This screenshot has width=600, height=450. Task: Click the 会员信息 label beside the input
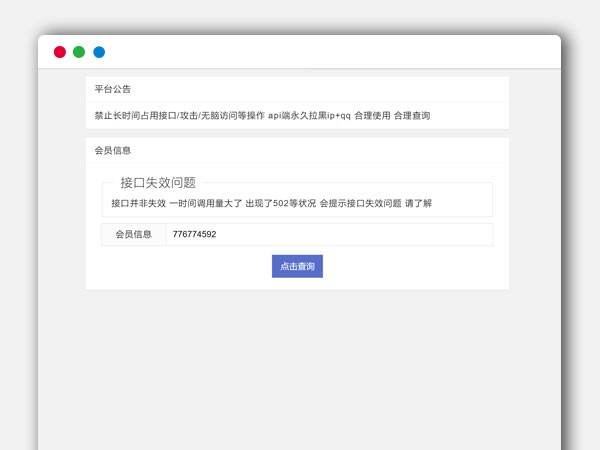click(x=134, y=234)
